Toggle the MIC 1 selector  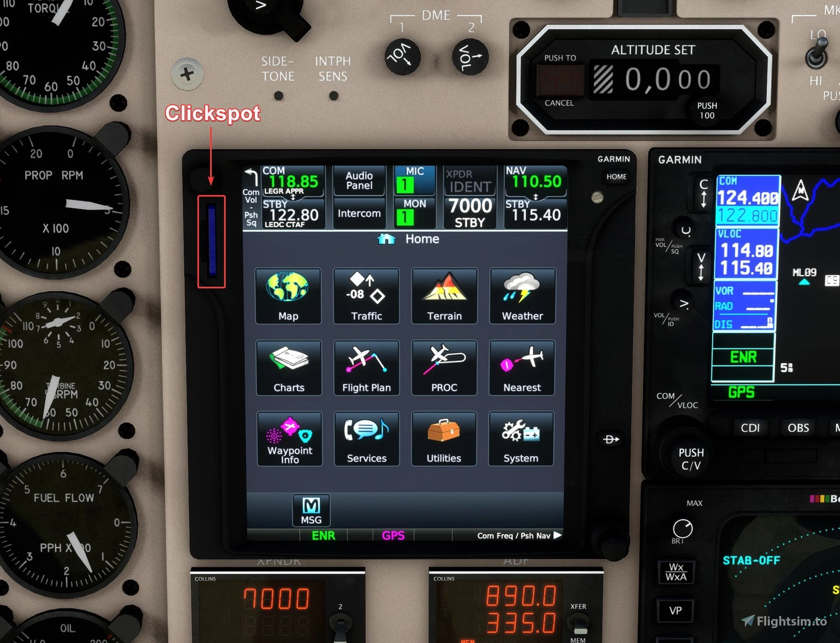pos(413,180)
